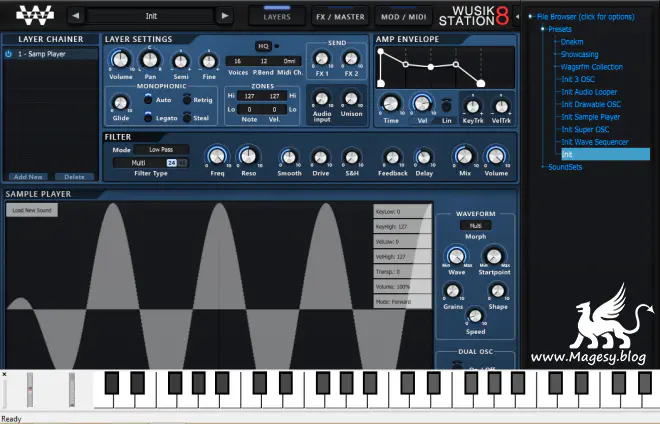Click the layer Volume knob

coord(120,60)
